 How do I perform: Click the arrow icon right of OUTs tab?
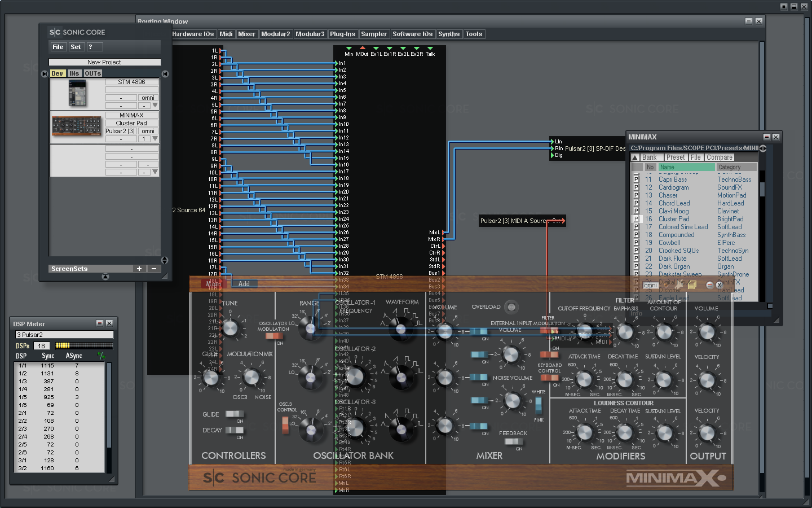pos(165,73)
